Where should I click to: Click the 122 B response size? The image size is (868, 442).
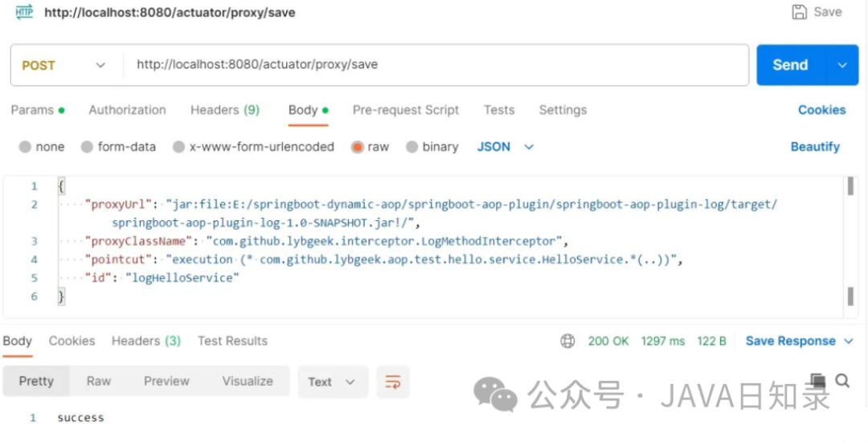(x=712, y=342)
